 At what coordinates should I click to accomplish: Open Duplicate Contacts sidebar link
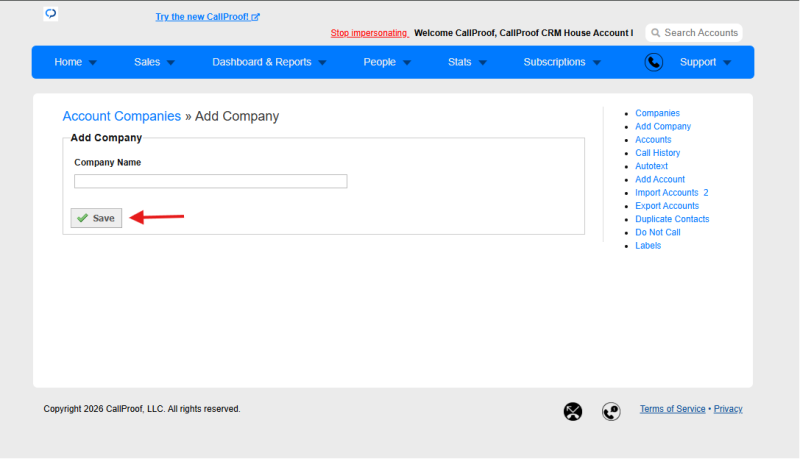point(672,219)
